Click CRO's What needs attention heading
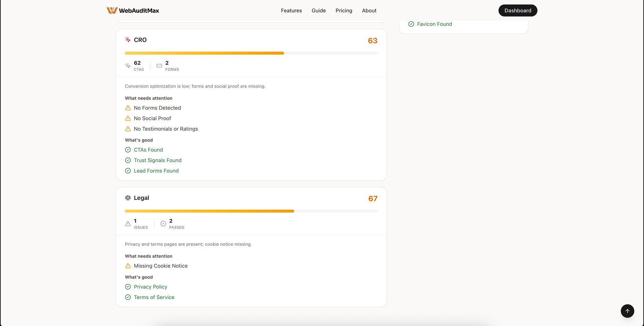This screenshot has height=326, width=644. (x=148, y=98)
